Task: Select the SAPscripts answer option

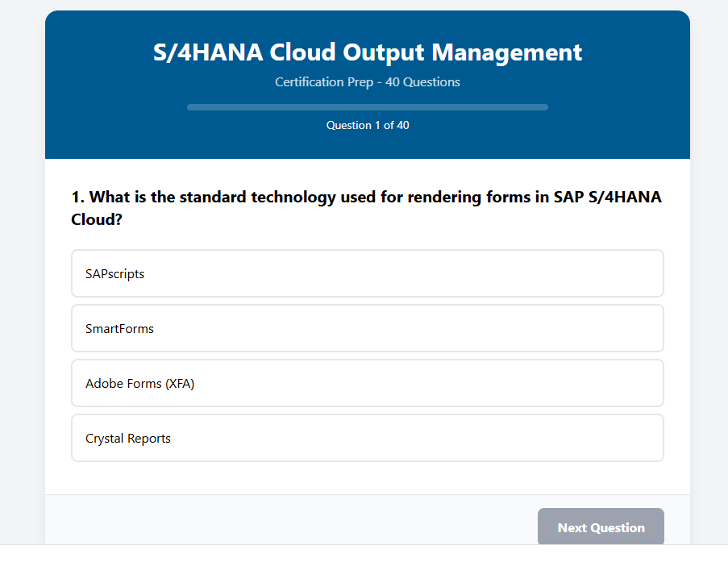Action: [x=368, y=273]
